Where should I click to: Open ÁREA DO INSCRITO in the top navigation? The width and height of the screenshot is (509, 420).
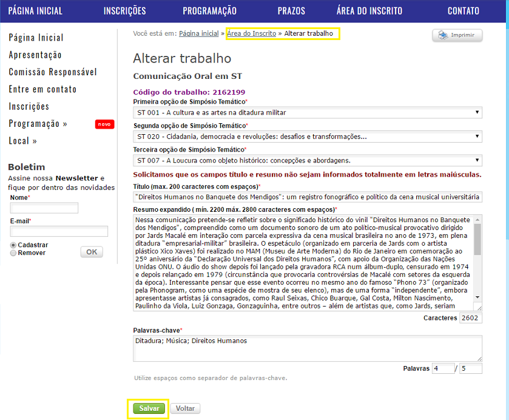[369, 11]
